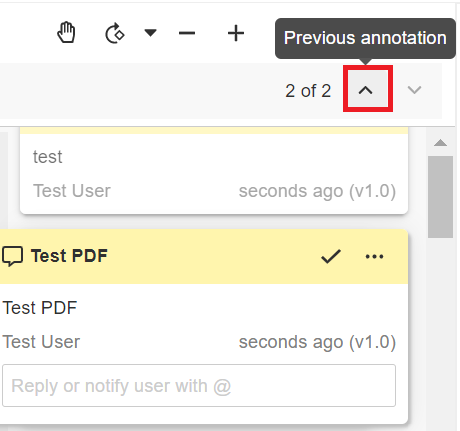Click 'Test User' on the test comment
The width and height of the screenshot is (460, 431).
(72, 191)
